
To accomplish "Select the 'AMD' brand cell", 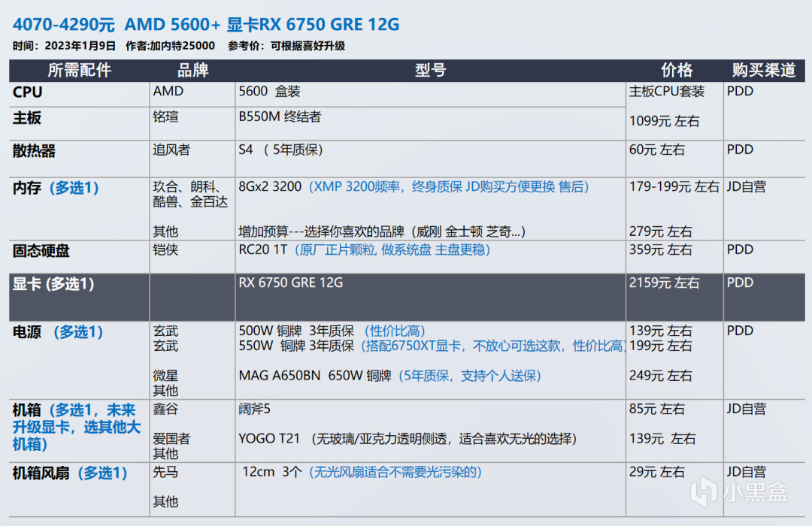I will tap(168, 91).
